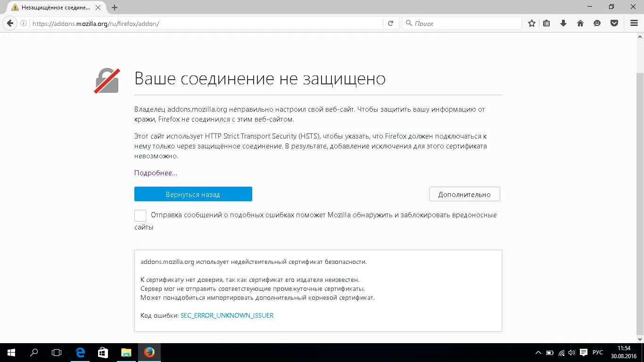The width and height of the screenshot is (644, 362).
Task: Launch Microsoft Edge from taskbar
Action: click(x=80, y=353)
